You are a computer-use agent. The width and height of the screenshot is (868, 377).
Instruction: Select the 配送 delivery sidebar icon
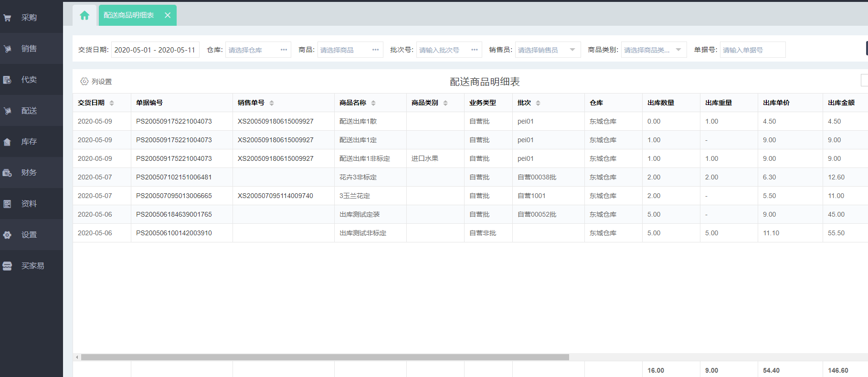(x=7, y=111)
